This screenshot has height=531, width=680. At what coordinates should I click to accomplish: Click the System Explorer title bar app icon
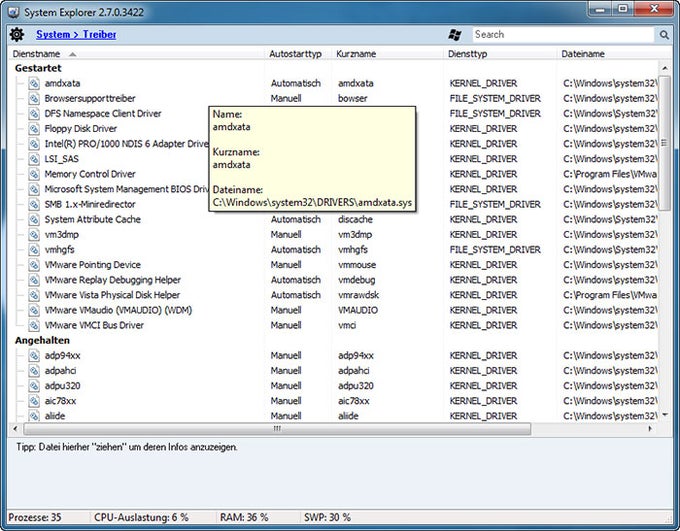13,12
